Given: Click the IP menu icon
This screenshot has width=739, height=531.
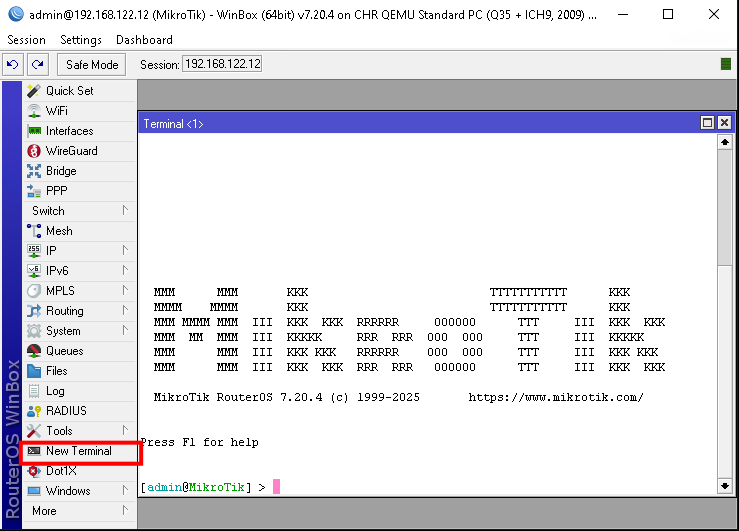Looking at the screenshot, I should pos(34,251).
